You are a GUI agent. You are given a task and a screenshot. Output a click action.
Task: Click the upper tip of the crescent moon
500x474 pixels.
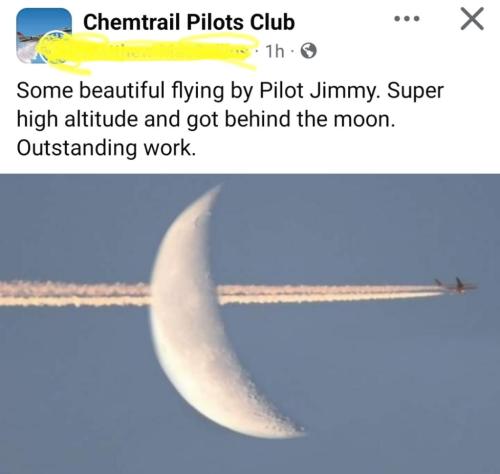215,192
